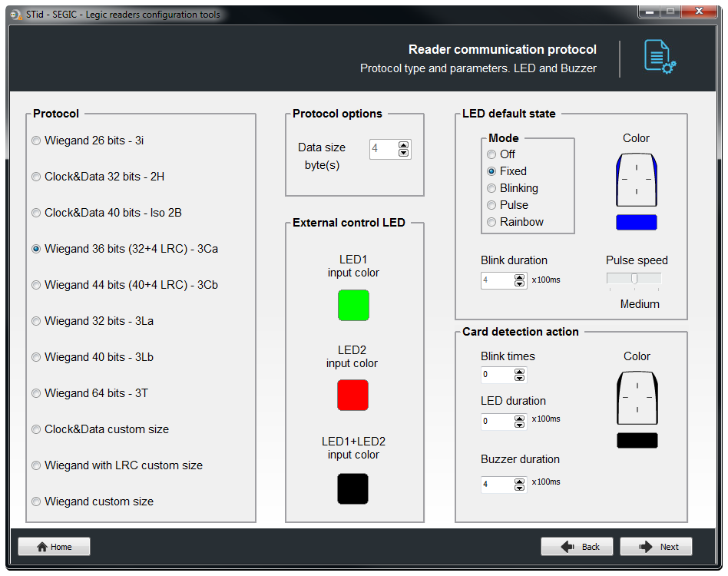Click the Pulse speed slider handle
This screenshot has height=576, width=728.
(634, 279)
